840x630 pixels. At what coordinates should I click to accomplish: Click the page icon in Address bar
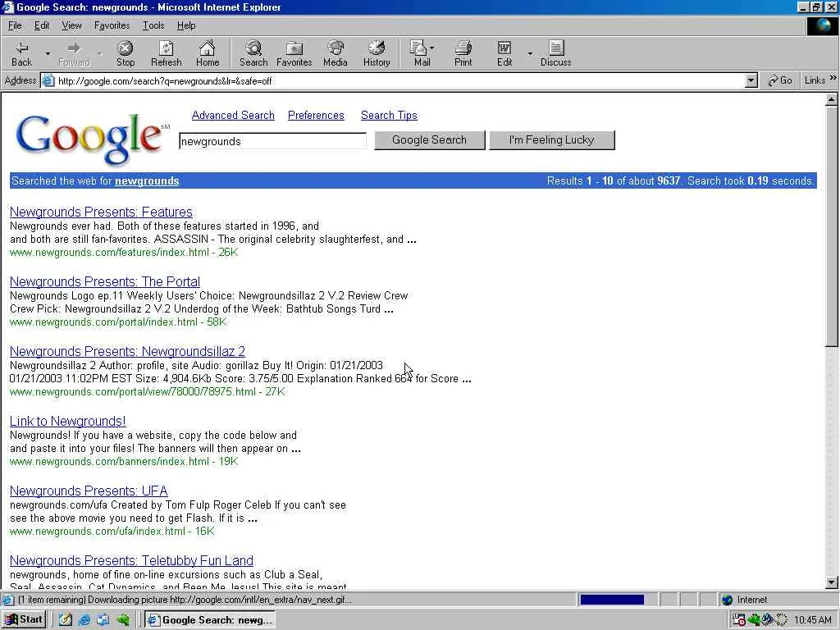point(48,81)
